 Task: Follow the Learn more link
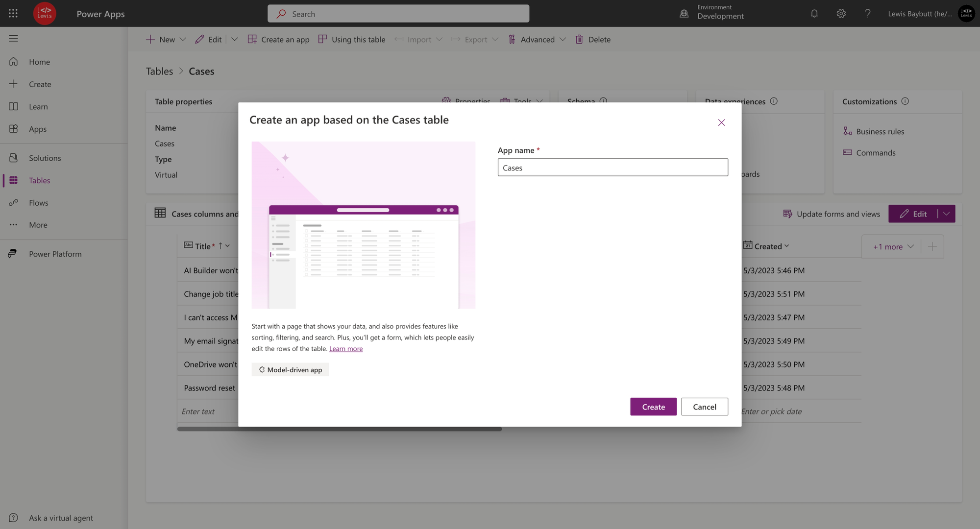[x=345, y=349]
